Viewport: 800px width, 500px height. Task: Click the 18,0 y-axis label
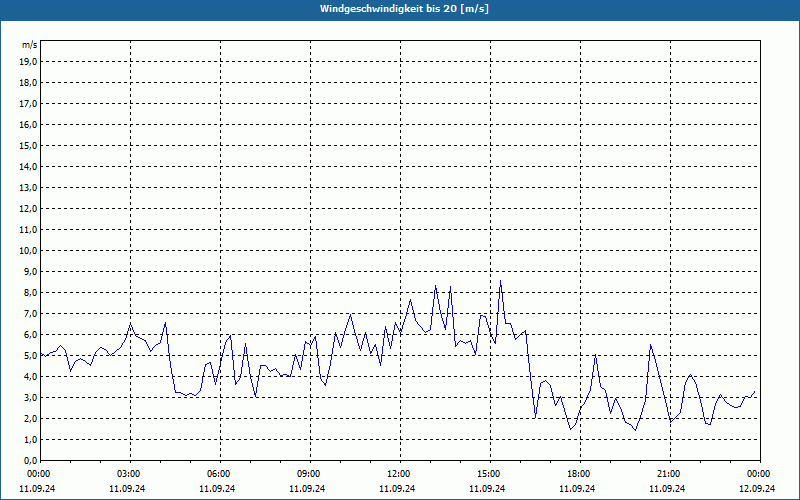click(28, 83)
